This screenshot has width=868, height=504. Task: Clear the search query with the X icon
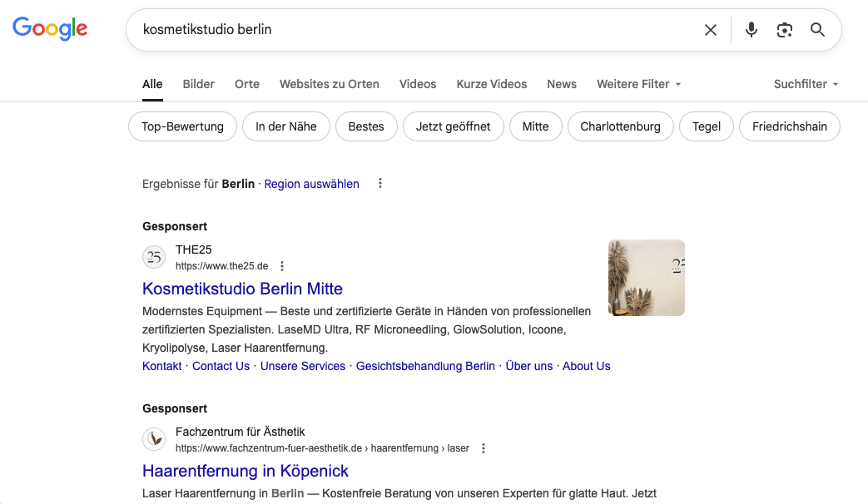coord(710,30)
